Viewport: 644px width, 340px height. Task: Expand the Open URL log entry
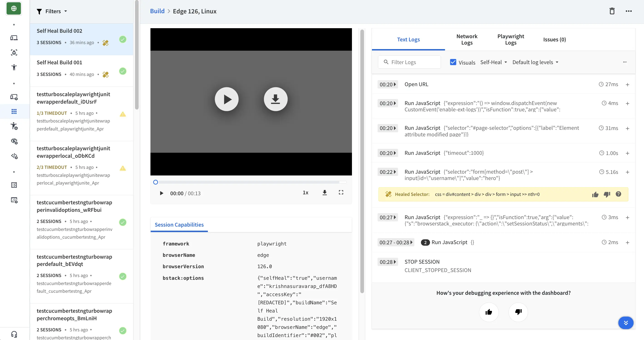tap(627, 85)
